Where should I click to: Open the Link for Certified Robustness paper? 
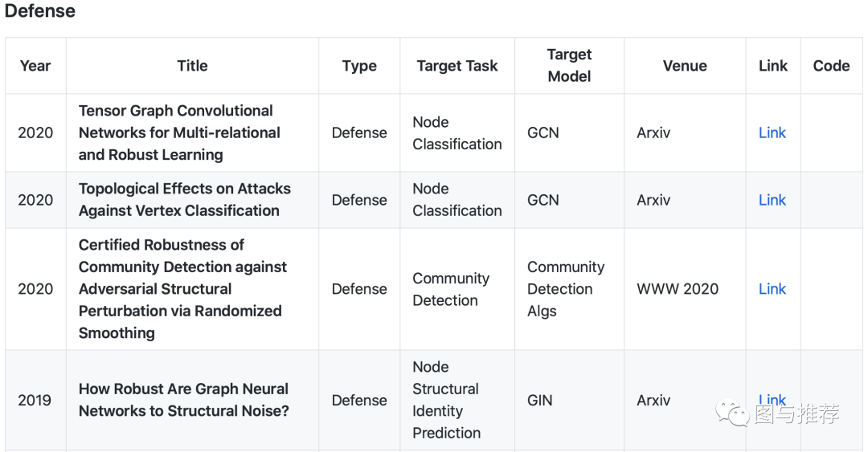pos(772,289)
